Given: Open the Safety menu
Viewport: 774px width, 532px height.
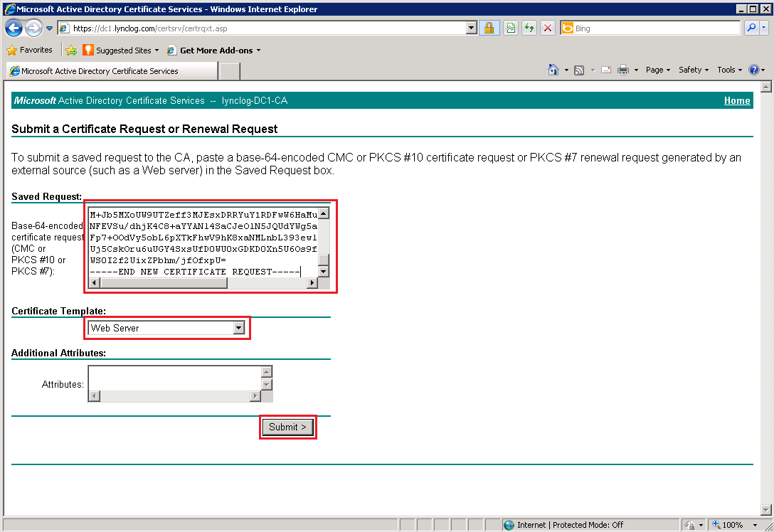Looking at the screenshot, I should click(x=694, y=70).
